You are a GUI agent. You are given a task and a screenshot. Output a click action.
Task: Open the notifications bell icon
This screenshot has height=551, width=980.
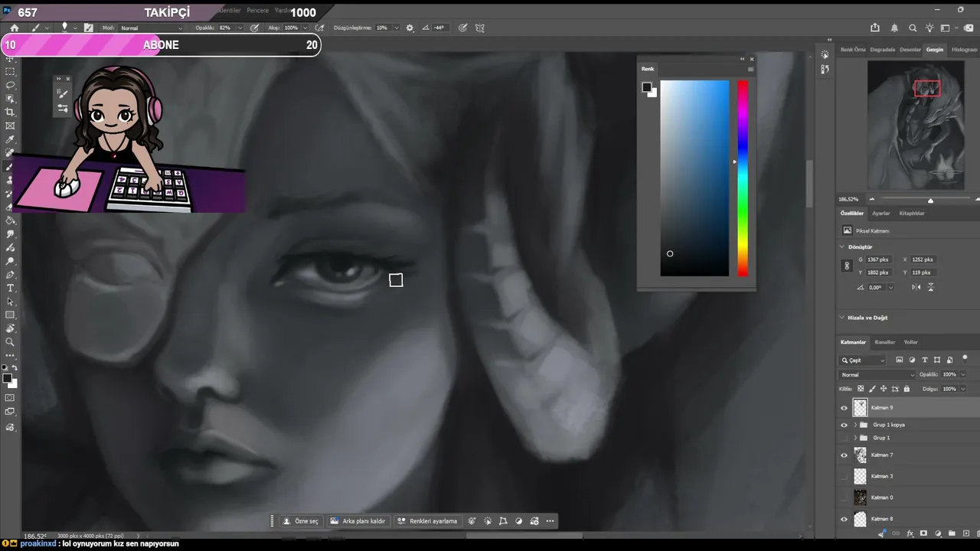coord(894,28)
